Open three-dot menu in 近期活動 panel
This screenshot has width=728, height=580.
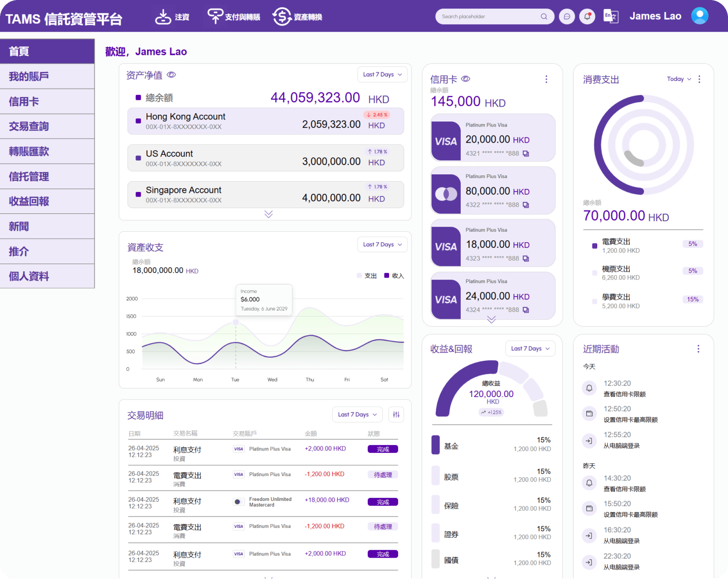[x=698, y=349]
